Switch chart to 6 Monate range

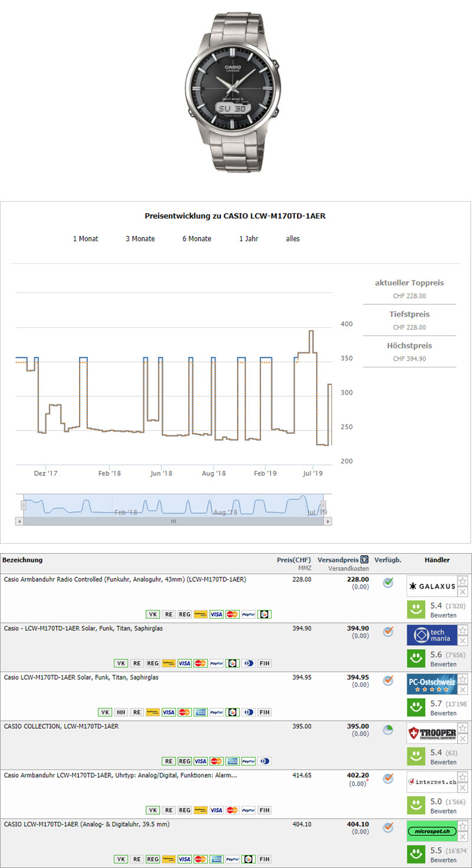point(197,239)
